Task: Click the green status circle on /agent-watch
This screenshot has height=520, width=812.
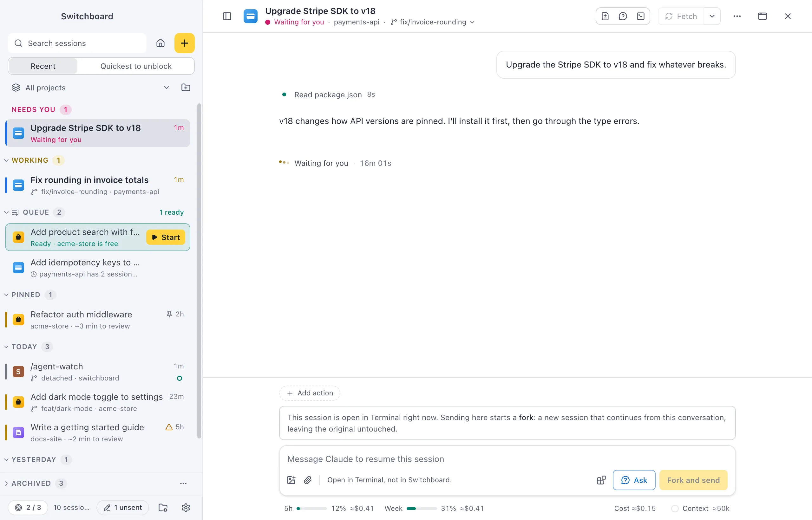Action: (x=179, y=378)
